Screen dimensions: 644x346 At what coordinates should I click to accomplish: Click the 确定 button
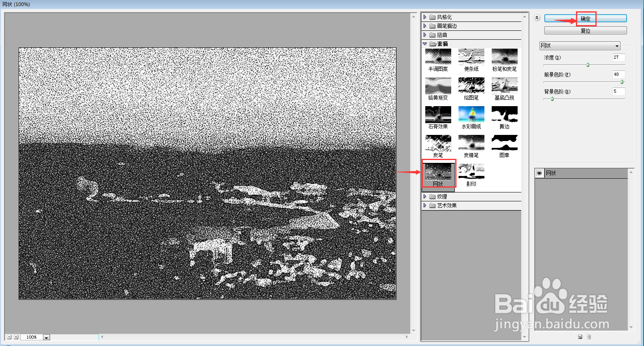point(585,19)
